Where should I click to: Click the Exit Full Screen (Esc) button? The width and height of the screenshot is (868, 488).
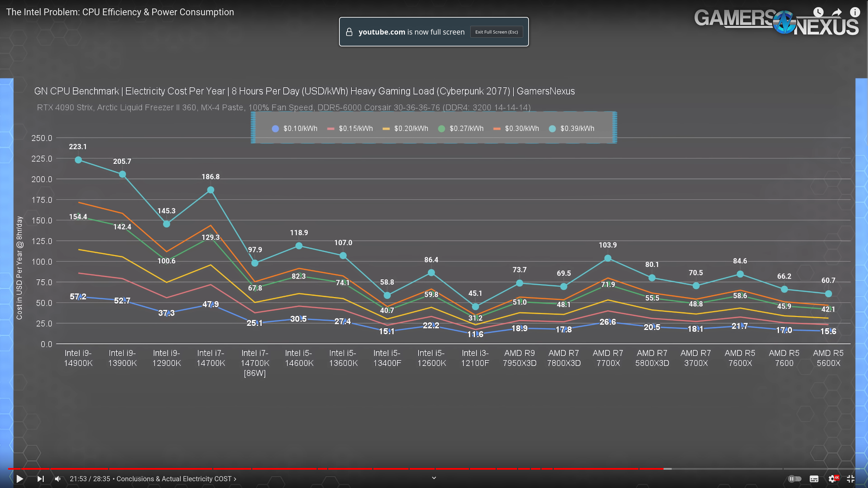point(496,32)
